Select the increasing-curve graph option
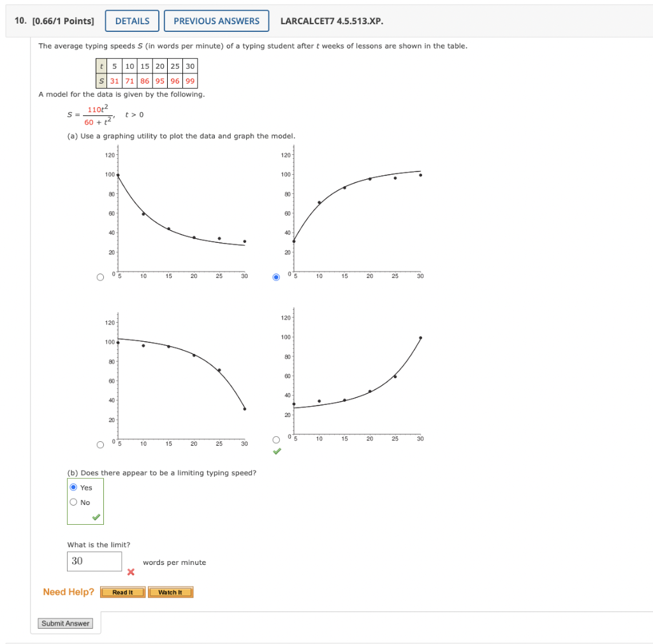 pos(276,275)
